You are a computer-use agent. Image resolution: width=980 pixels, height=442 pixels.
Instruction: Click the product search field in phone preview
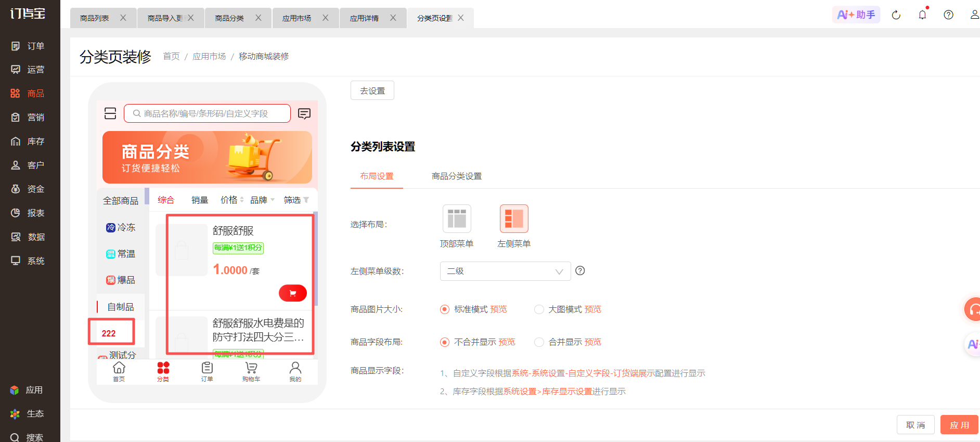pos(207,113)
